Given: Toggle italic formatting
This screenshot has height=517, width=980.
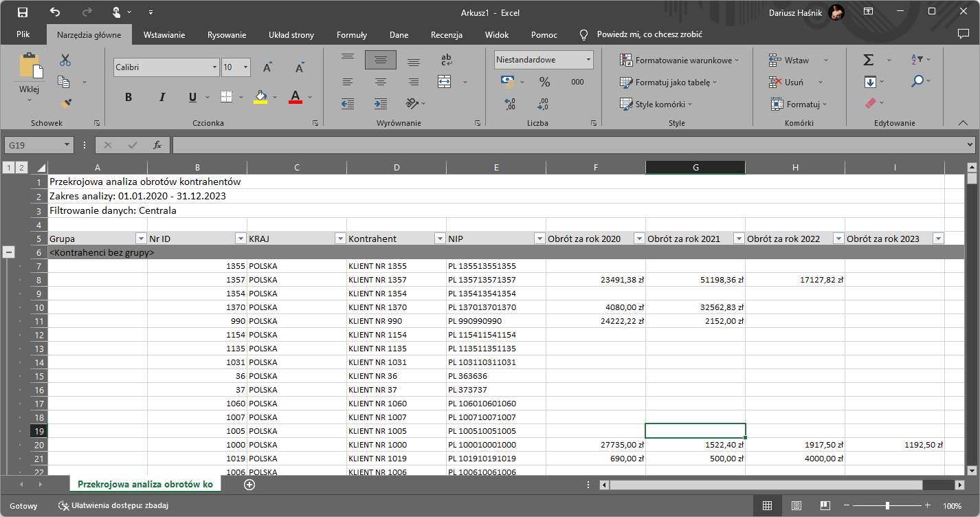Looking at the screenshot, I should tap(162, 97).
